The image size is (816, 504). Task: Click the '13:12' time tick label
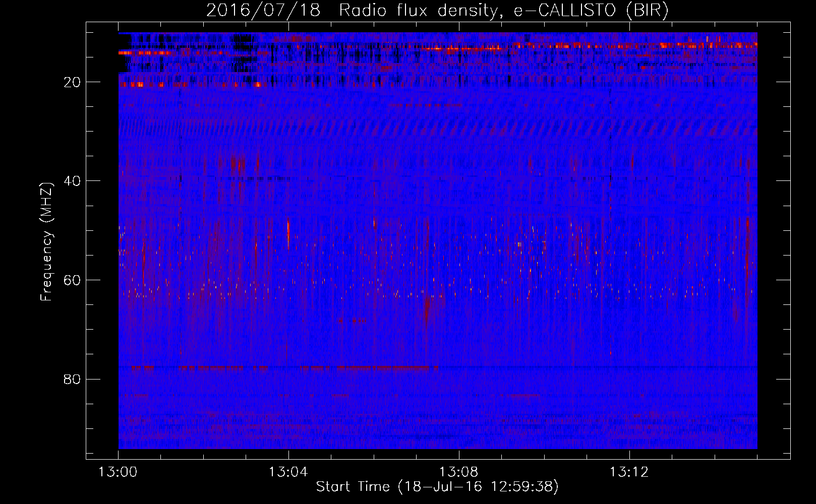[x=629, y=472]
